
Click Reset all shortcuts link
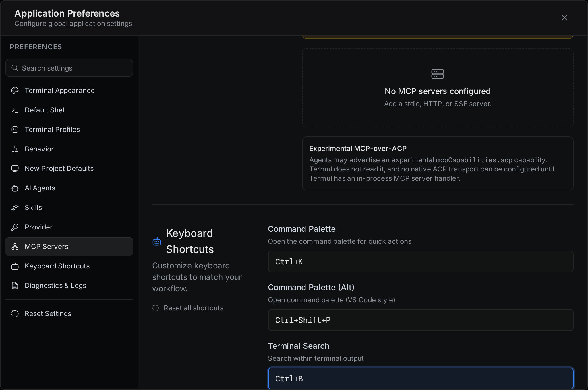(x=188, y=308)
